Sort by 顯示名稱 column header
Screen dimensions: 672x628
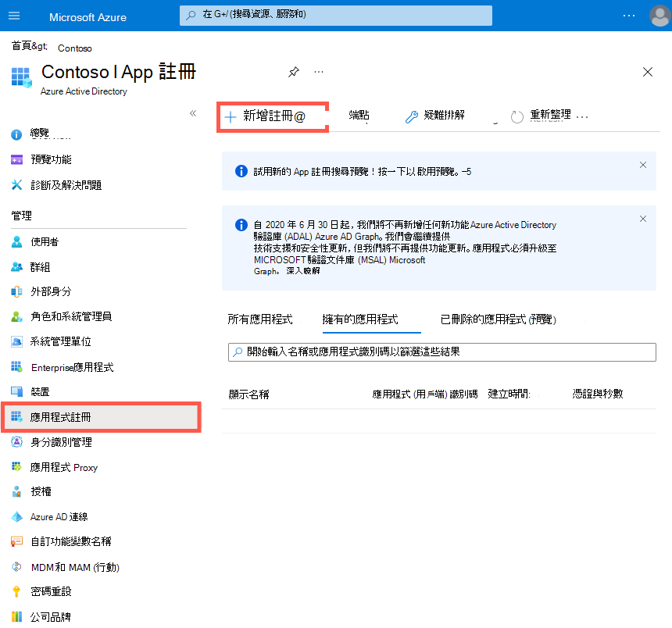[249, 394]
